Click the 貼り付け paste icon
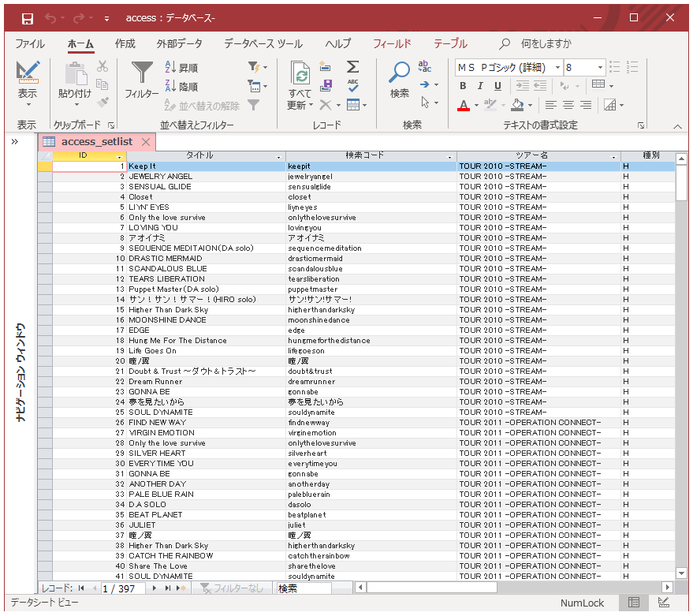 76,73
